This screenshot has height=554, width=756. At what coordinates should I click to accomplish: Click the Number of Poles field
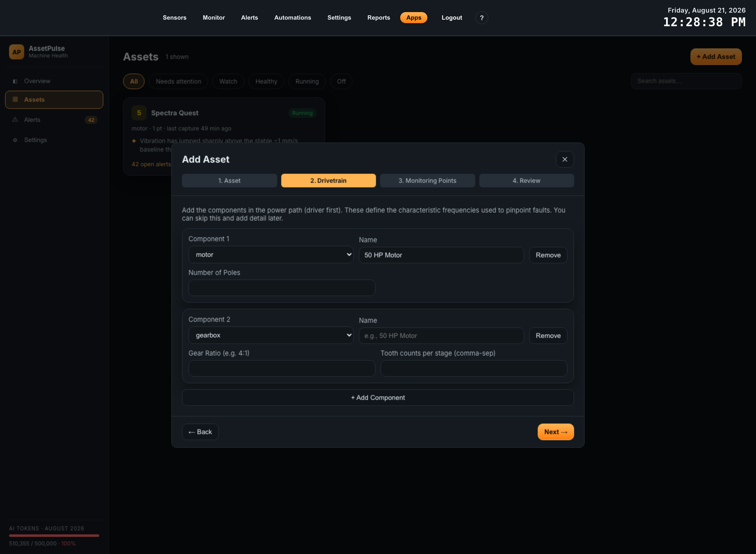pos(281,288)
